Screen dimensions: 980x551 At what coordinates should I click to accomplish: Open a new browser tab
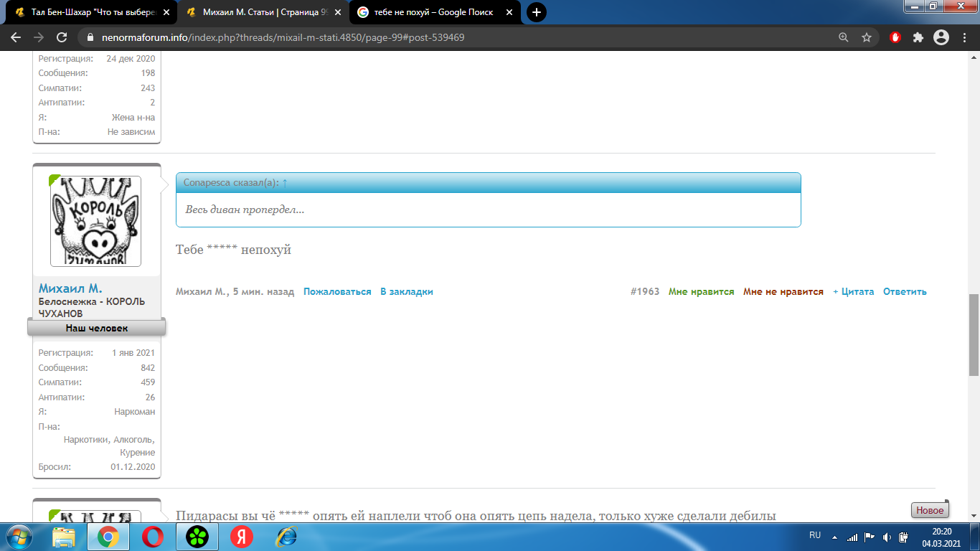536,12
